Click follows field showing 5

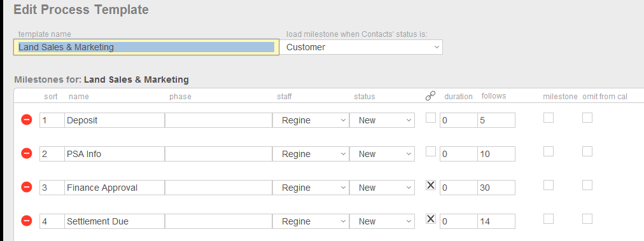click(496, 120)
